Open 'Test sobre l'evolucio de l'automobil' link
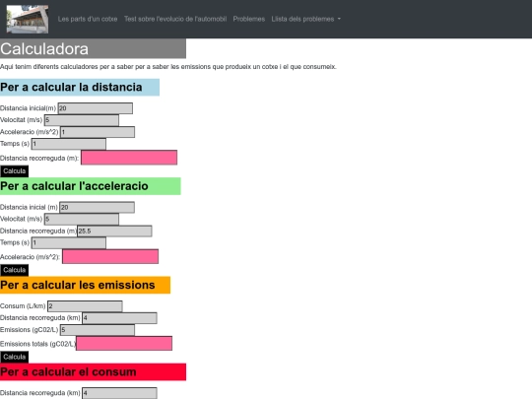Viewport: 532px width, 399px height. pyautogui.click(x=175, y=19)
